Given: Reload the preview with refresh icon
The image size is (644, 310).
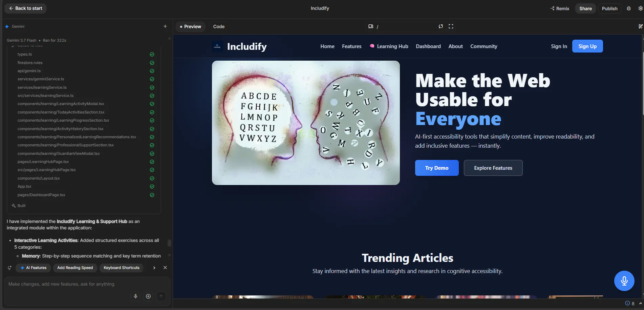Looking at the screenshot, I should point(441,26).
